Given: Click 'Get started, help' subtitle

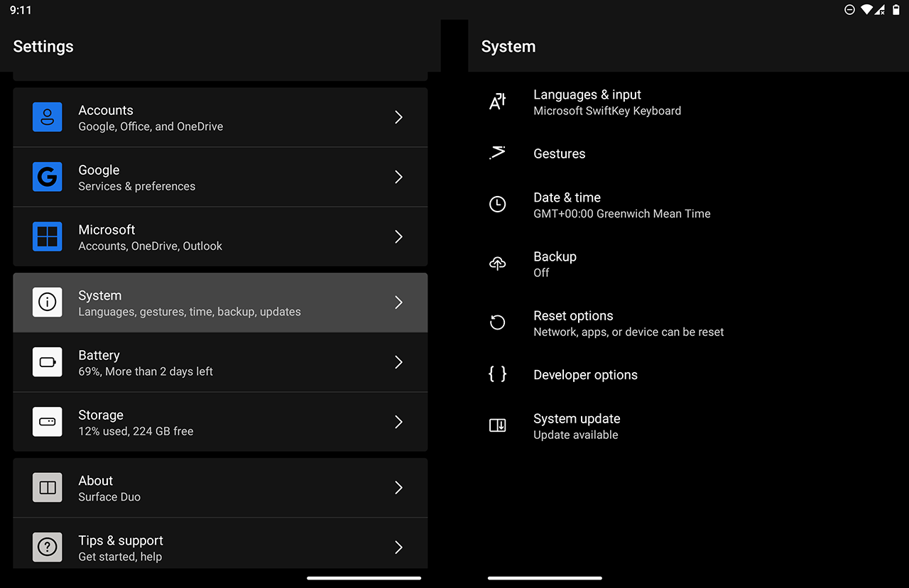Looking at the screenshot, I should pyautogui.click(x=120, y=557).
